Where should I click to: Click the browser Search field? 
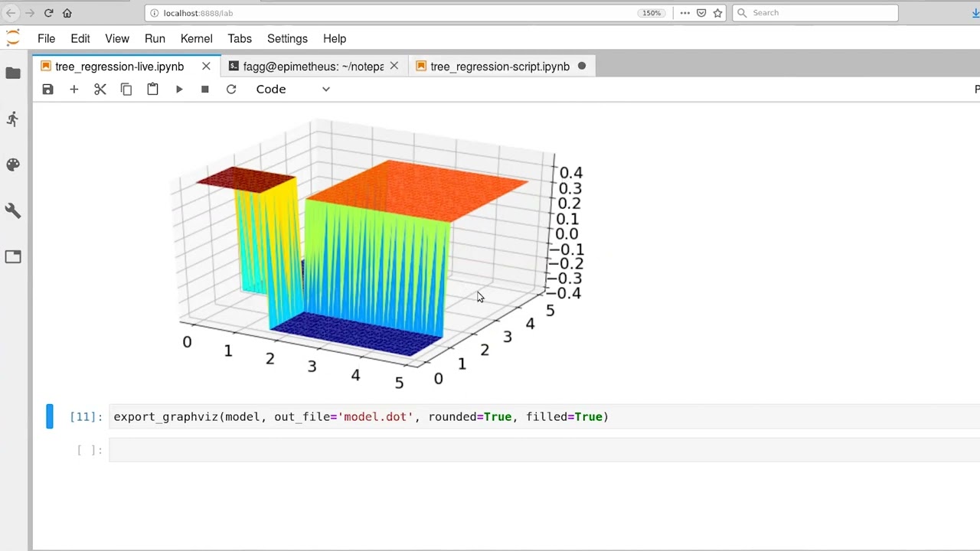tap(815, 13)
